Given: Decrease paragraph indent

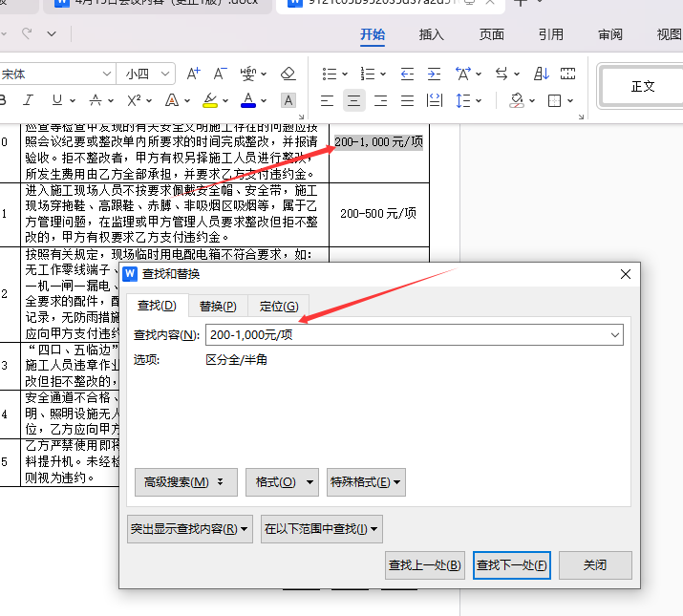Looking at the screenshot, I should [x=407, y=74].
